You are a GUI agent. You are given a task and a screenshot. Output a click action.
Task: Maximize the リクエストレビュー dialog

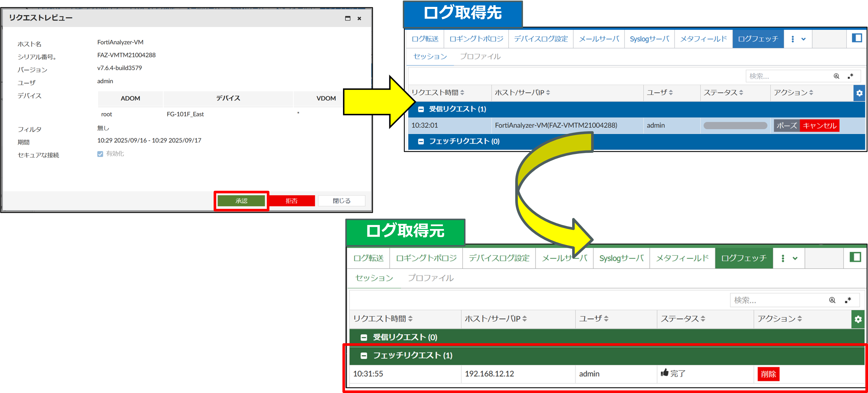pos(348,18)
